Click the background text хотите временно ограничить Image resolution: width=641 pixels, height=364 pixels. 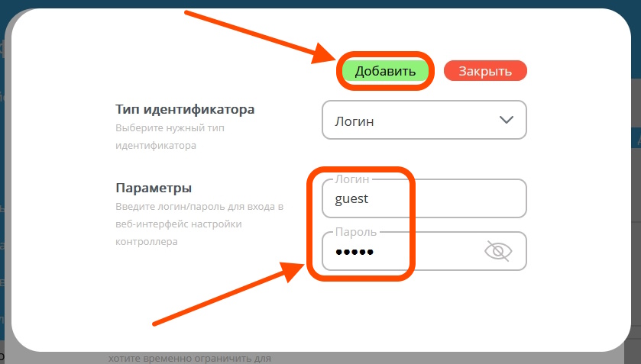pyautogui.click(x=188, y=358)
